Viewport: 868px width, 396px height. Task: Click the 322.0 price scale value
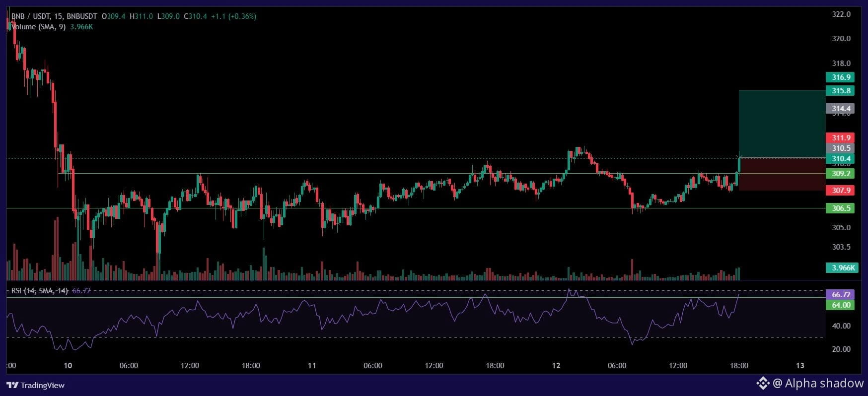(841, 14)
